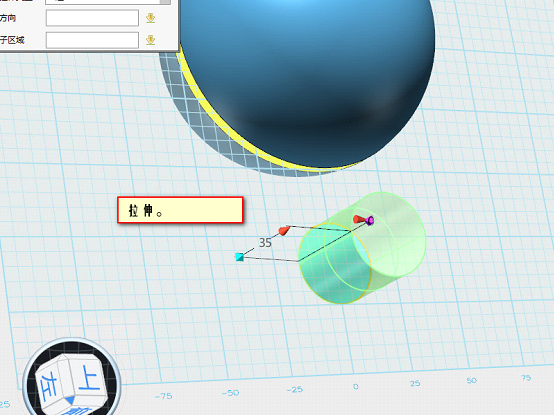Screen dimensions: 554x415
Task: Click the 拉伸 tooltip box
Action: point(180,210)
